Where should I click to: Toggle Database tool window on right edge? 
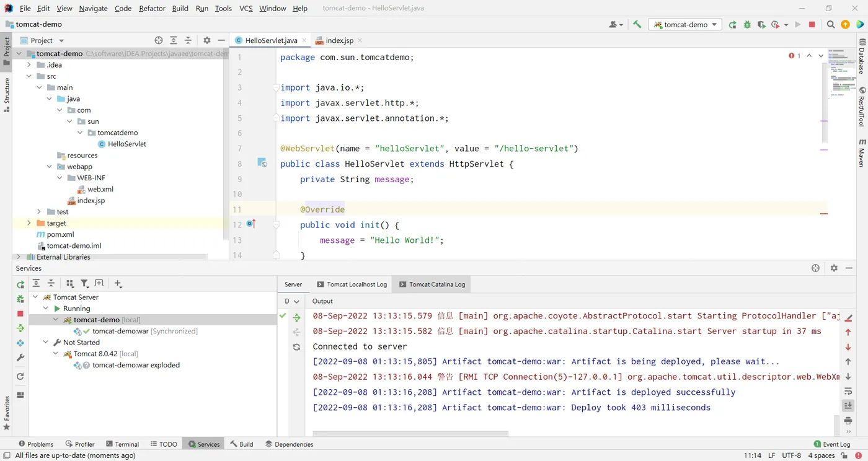(x=862, y=55)
